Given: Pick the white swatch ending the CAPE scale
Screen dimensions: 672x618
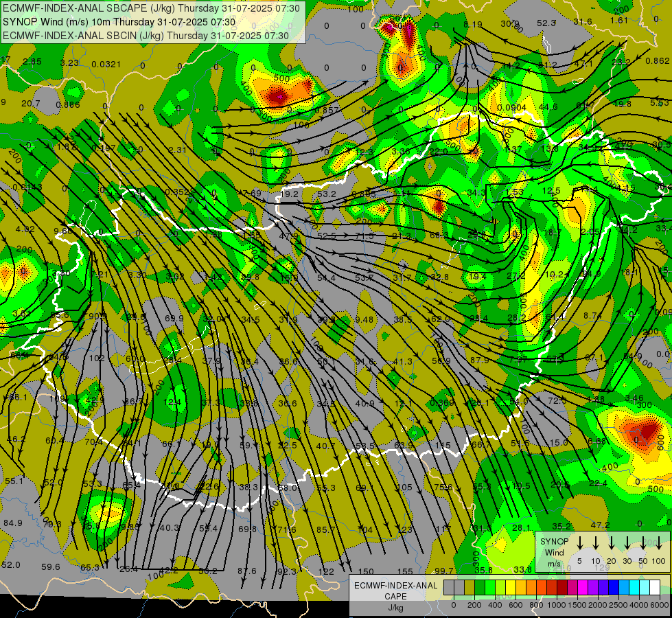Looking at the screenshot, I should 654,588.
